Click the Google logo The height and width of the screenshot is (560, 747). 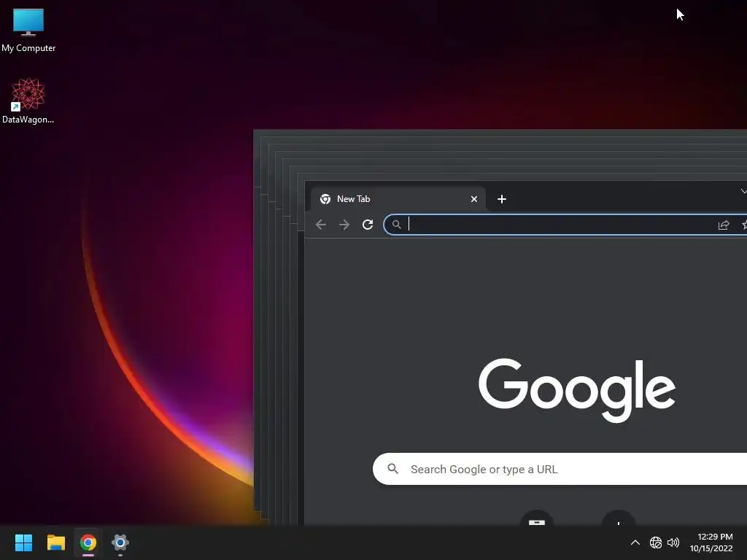click(577, 390)
